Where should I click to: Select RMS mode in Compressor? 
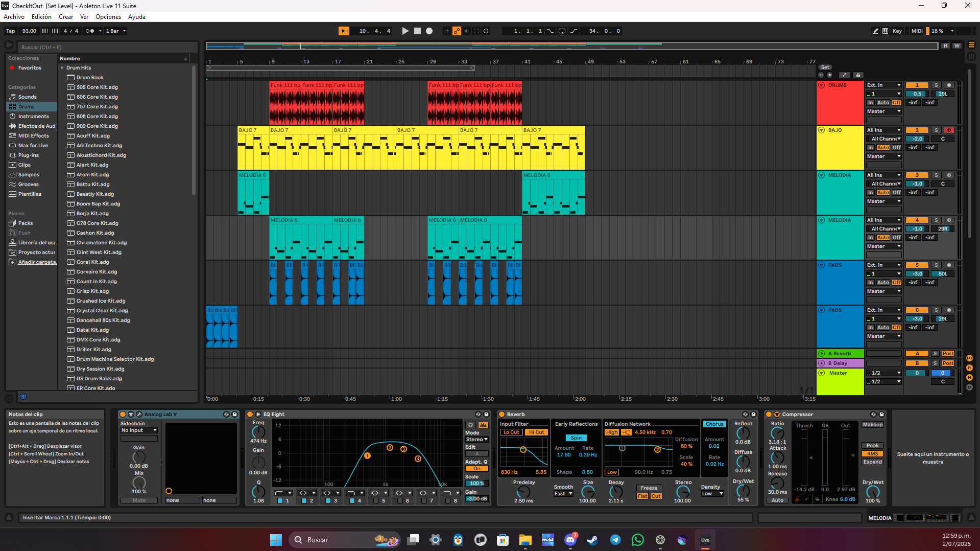click(872, 454)
